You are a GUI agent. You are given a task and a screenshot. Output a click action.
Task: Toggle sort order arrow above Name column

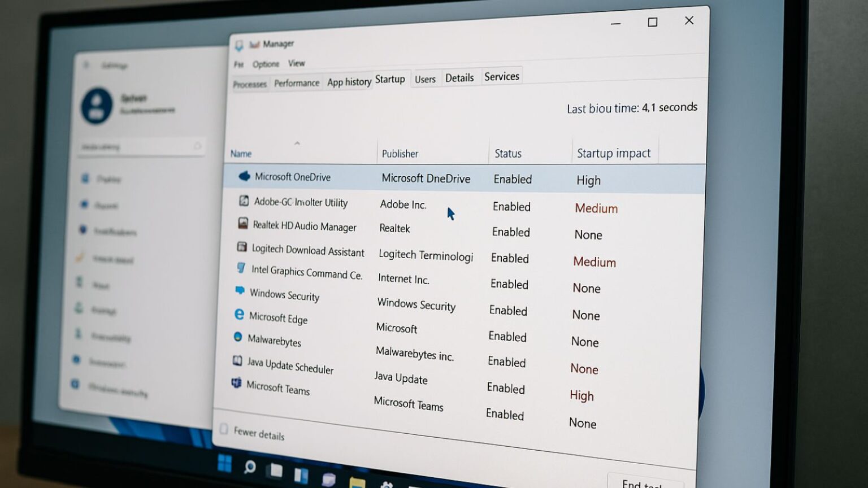click(x=297, y=143)
